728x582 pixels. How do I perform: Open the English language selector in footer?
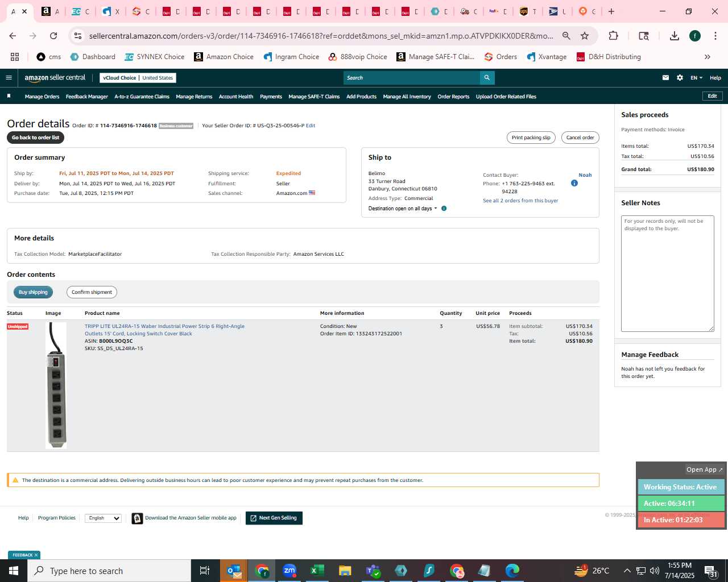click(x=103, y=518)
